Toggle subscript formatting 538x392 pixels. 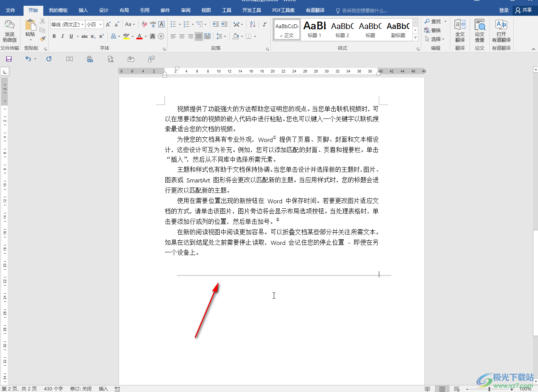[x=93, y=36]
